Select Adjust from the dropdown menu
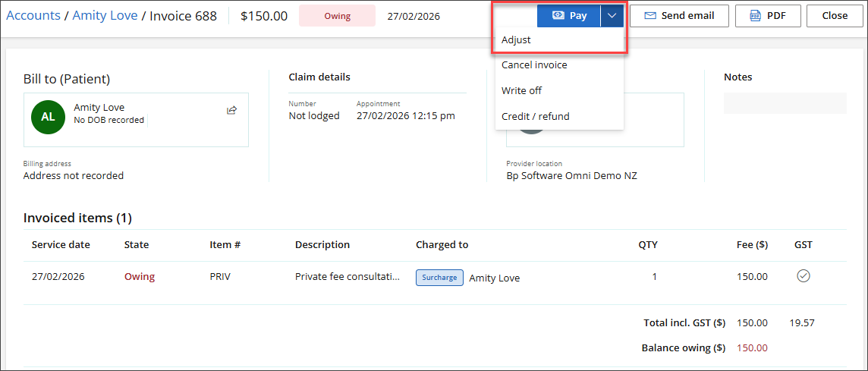The image size is (868, 371). pos(516,39)
